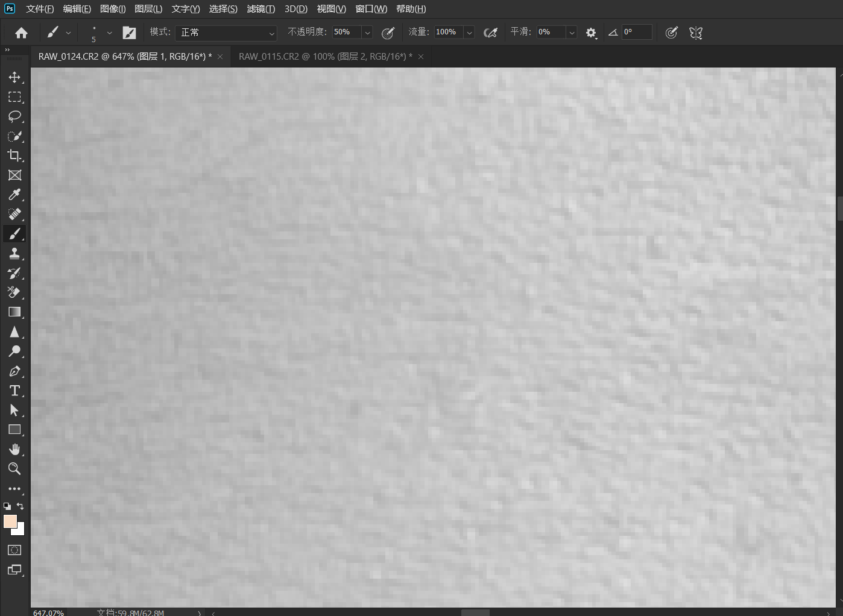Select the Rectangle shape tool
Viewport: 843px width, 616px height.
click(14, 430)
